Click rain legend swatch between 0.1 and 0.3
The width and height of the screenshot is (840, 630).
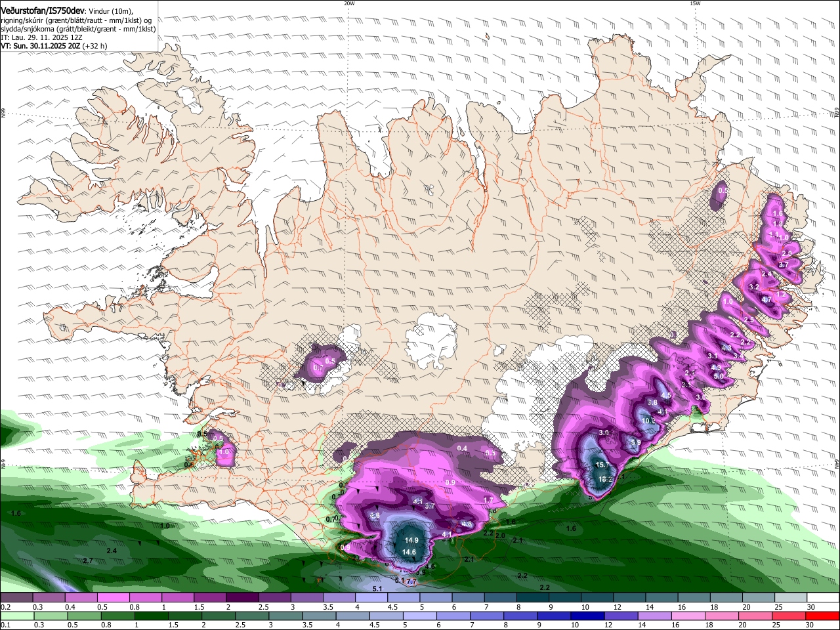18,616
